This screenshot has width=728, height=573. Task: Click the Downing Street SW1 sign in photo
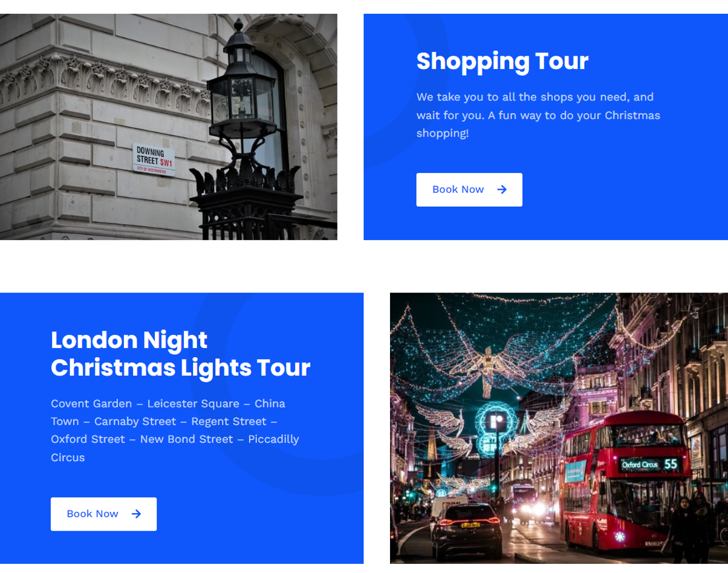(154, 159)
